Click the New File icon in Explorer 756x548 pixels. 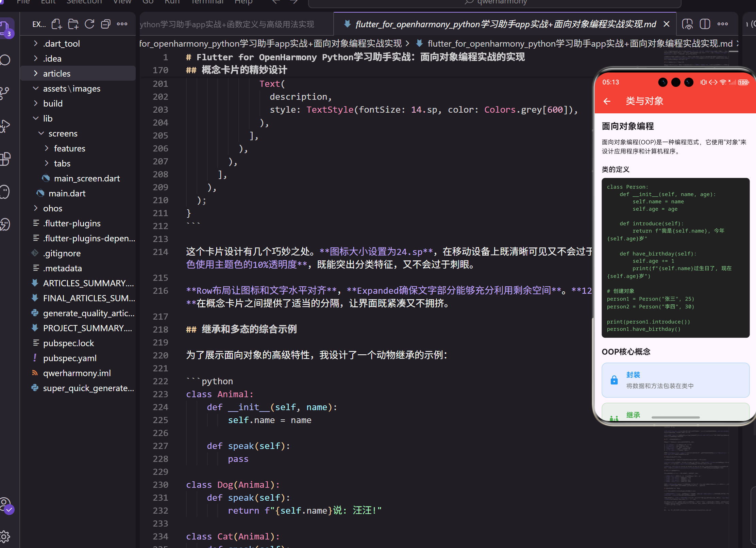[56, 24]
